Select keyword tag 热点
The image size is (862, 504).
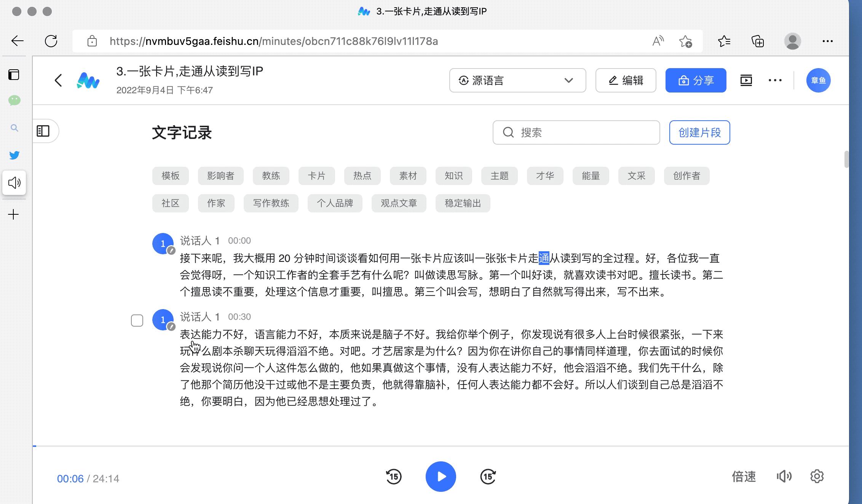click(362, 176)
